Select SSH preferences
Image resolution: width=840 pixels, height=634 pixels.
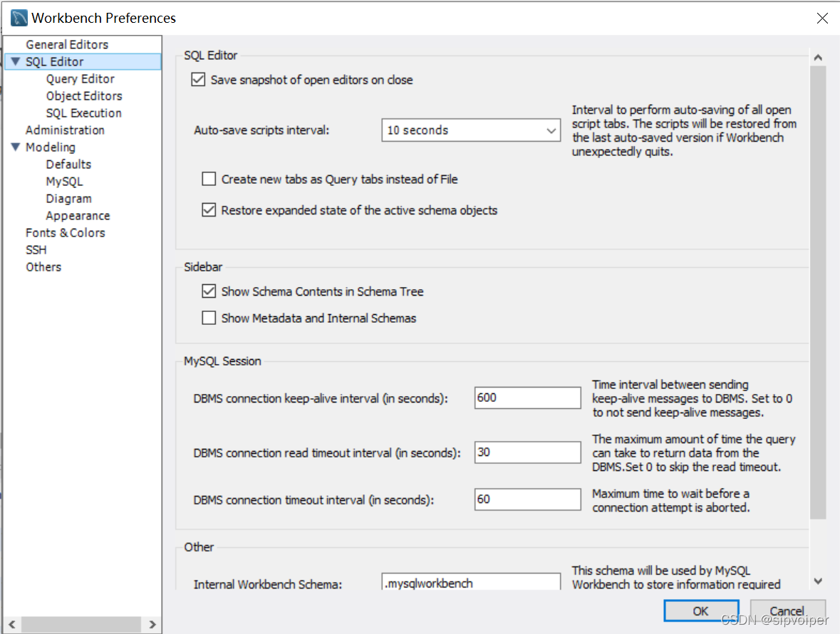[36, 250]
